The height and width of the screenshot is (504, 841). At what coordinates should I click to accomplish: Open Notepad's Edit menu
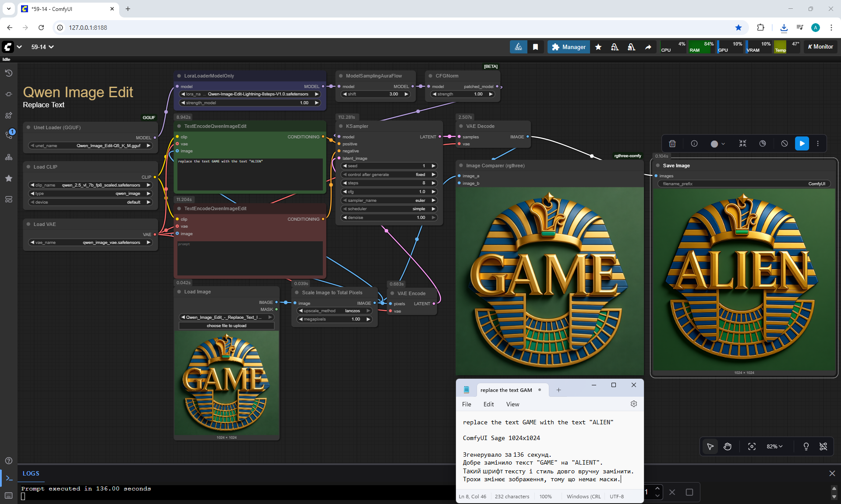488,404
